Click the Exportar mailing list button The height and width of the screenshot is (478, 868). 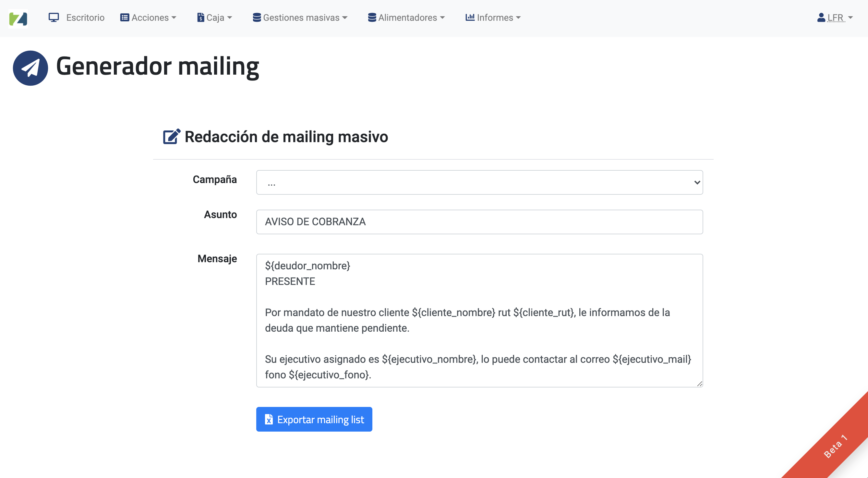point(314,419)
